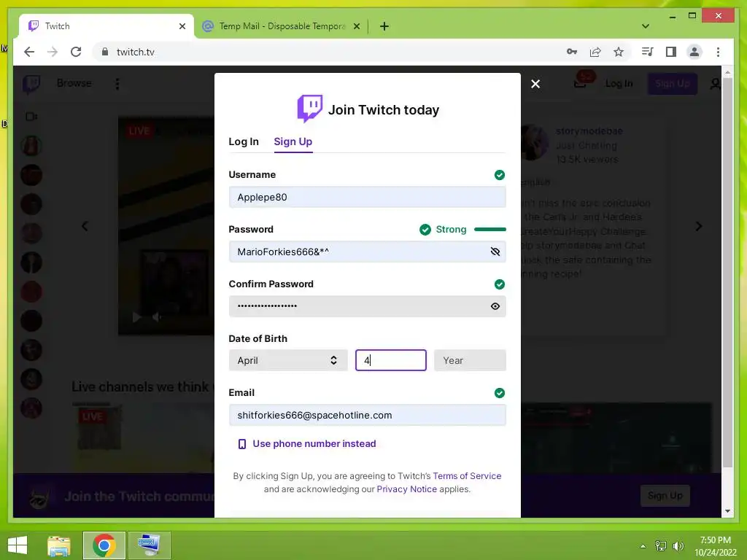Open the user icon in Twitch header

pyautogui.click(x=715, y=85)
